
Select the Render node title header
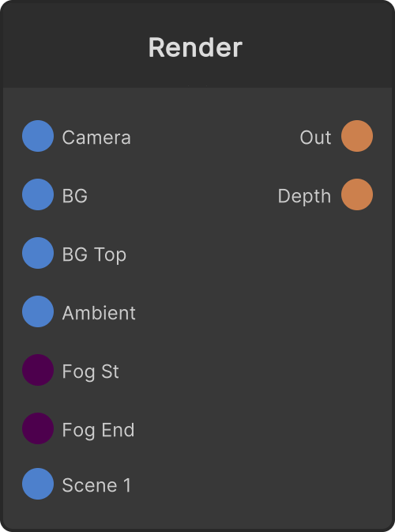pyautogui.click(x=197, y=45)
